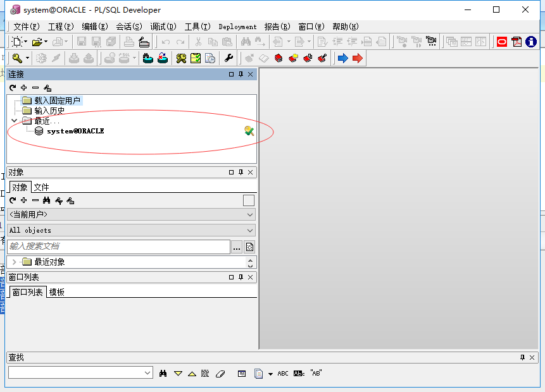The width and height of the screenshot is (545, 392).
Task: Click the window list camera icon
Action: click(x=431, y=42)
